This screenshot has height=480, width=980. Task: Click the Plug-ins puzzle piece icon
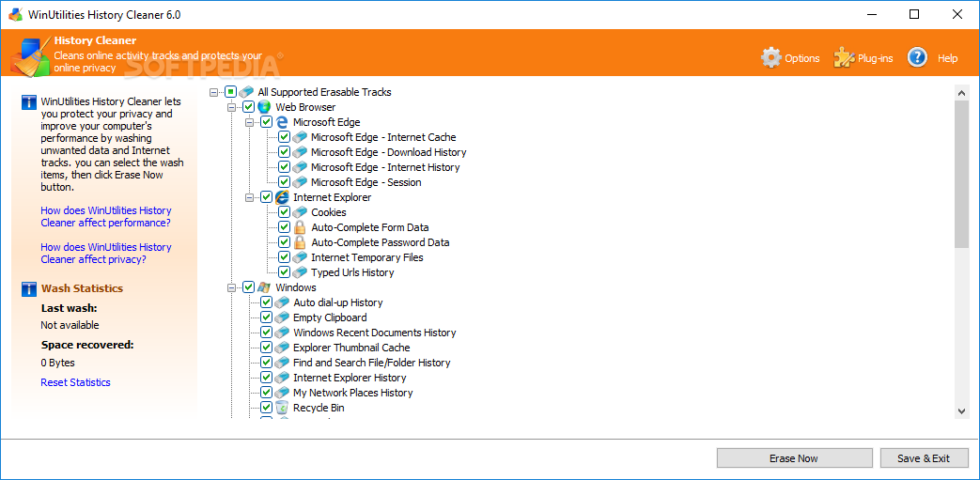[844, 58]
